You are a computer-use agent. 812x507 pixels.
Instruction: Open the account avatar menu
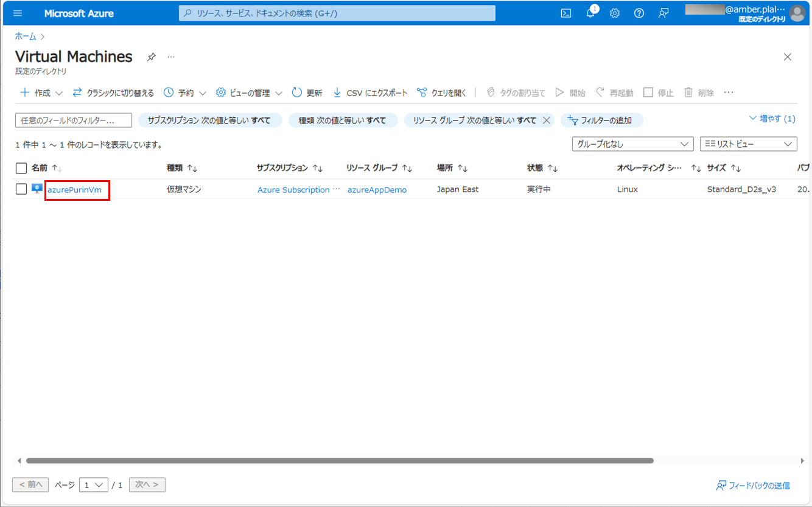[797, 13]
